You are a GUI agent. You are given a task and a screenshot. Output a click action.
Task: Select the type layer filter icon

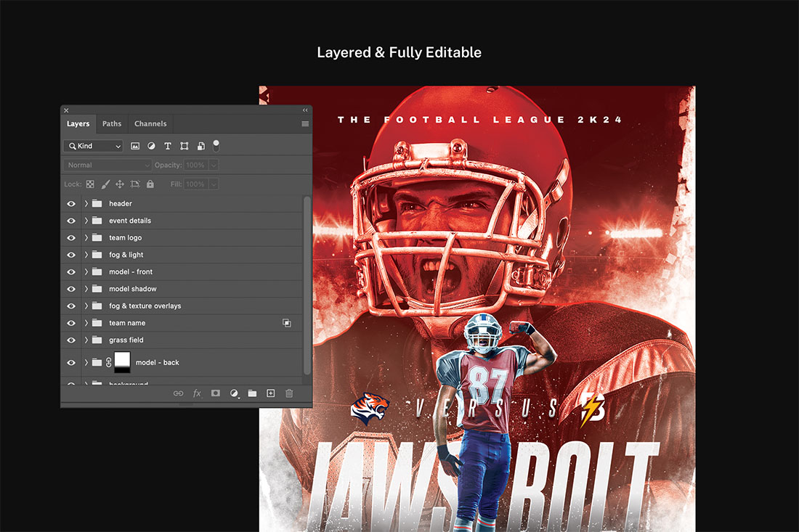click(x=168, y=146)
